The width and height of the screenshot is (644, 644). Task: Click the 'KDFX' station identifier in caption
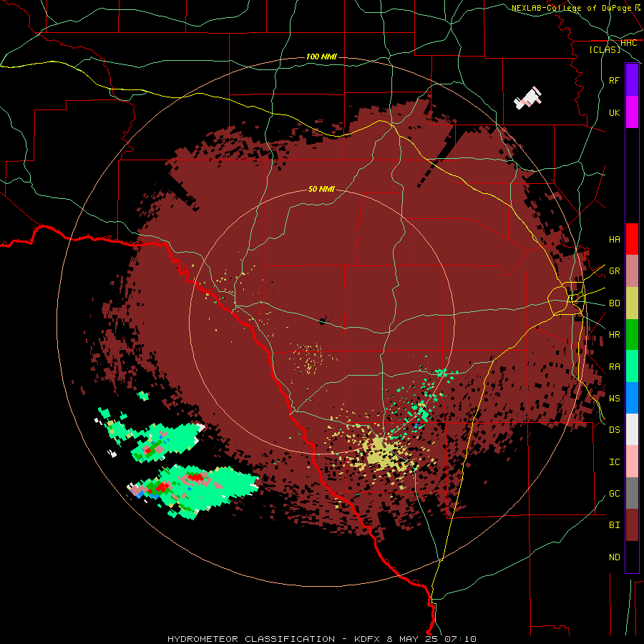(368, 639)
